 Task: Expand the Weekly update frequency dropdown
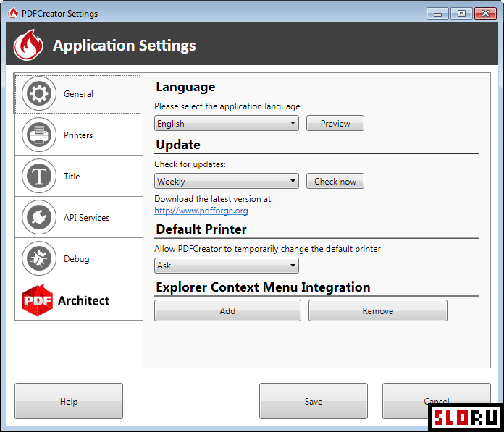point(227,181)
